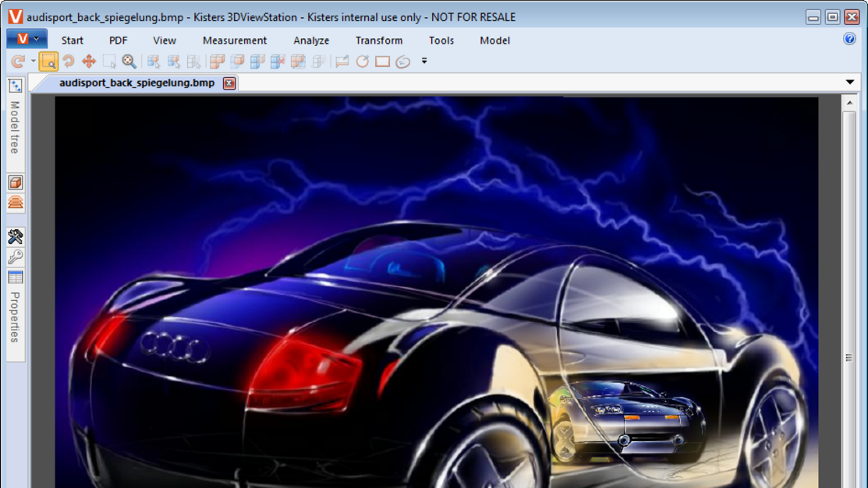Open the Measurement ribbon tab
This screenshot has width=868, height=488.
(x=235, y=41)
